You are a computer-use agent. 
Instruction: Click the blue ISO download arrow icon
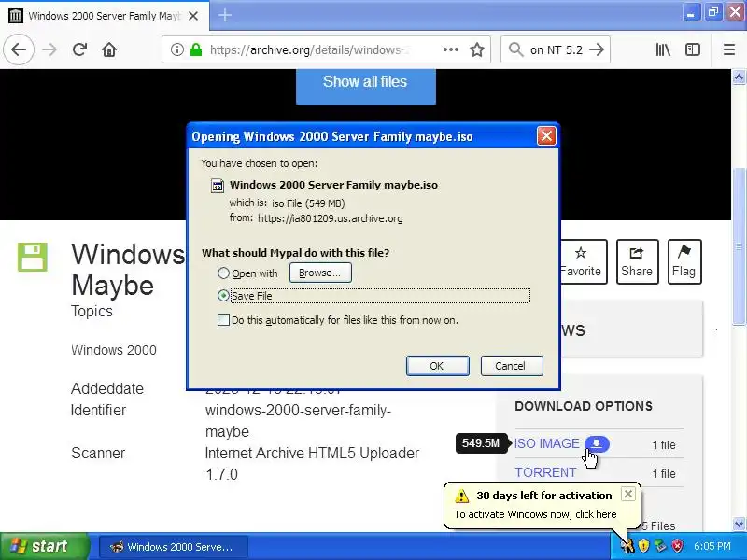(597, 443)
